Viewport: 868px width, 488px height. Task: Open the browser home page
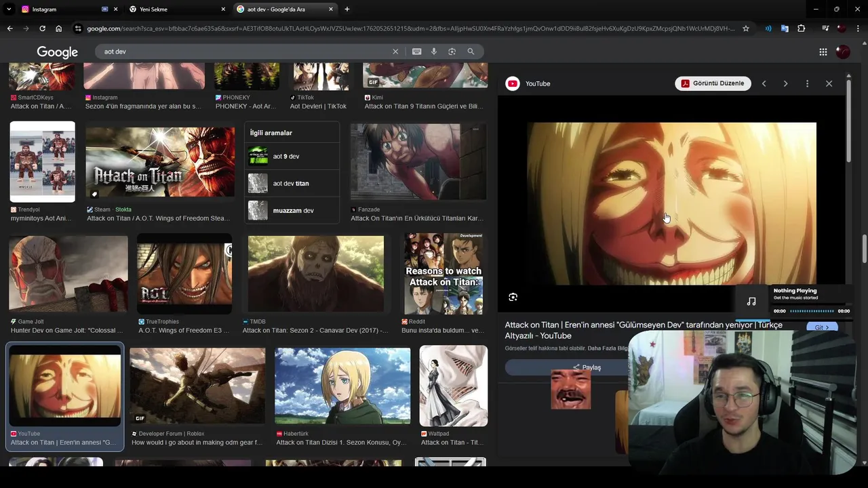click(x=58, y=28)
